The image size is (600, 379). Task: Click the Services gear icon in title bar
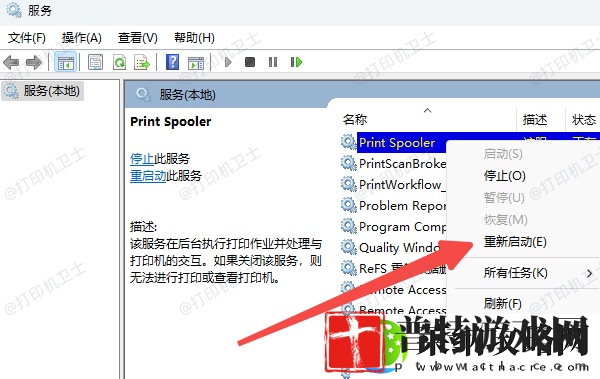click(x=14, y=10)
